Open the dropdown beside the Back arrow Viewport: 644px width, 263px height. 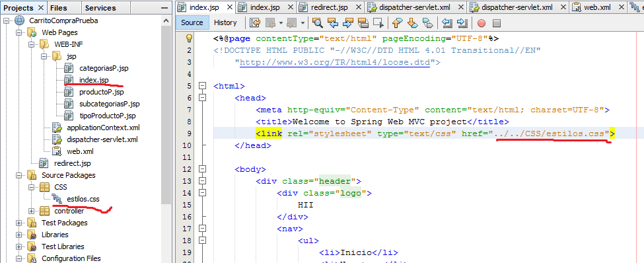(x=281, y=23)
